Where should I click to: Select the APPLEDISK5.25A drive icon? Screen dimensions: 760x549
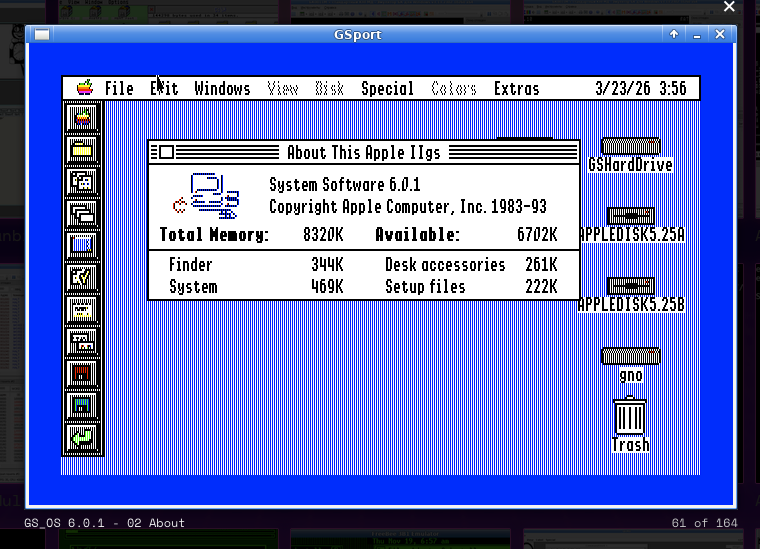point(631,216)
